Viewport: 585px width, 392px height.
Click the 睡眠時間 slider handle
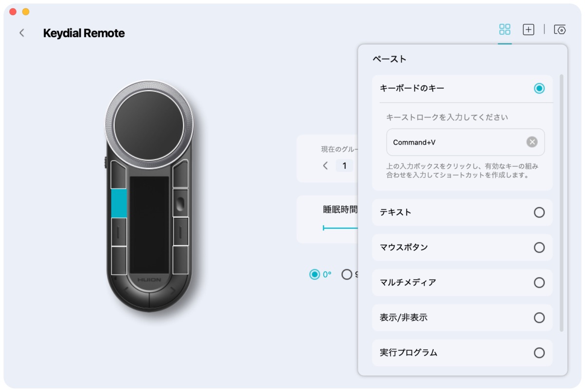(x=325, y=227)
